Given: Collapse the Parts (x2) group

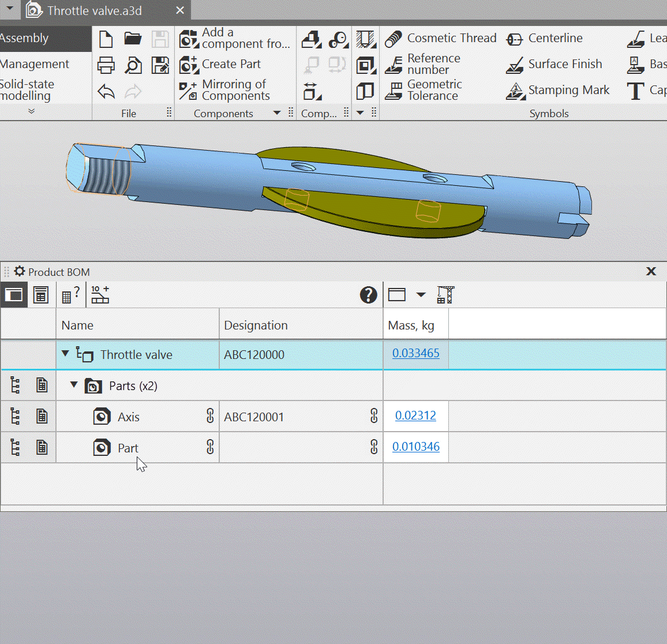Looking at the screenshot, I should (74, 385).
